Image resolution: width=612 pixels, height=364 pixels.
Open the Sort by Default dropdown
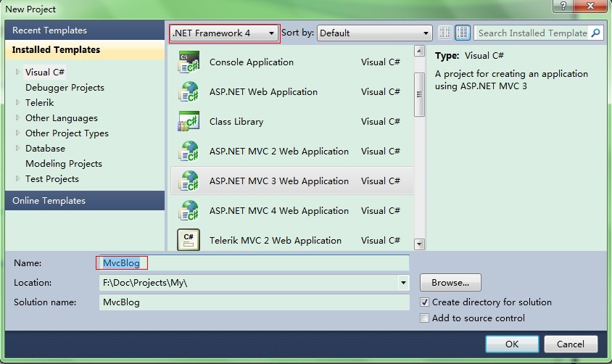(375, 33)
